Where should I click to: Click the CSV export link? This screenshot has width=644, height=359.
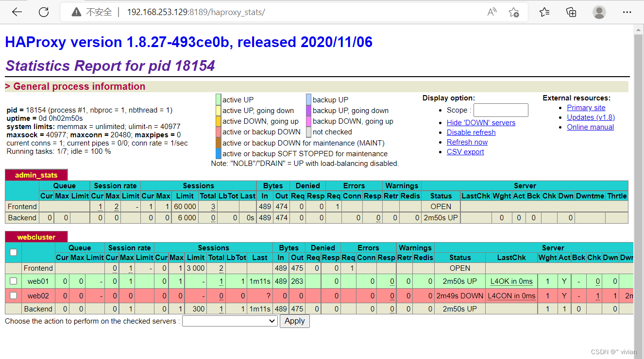pos(465,151)
